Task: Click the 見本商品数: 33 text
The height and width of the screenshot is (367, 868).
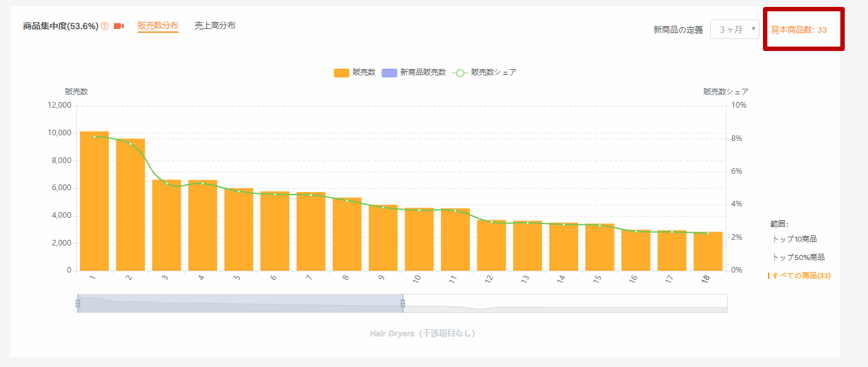Action: click(799, 30)
